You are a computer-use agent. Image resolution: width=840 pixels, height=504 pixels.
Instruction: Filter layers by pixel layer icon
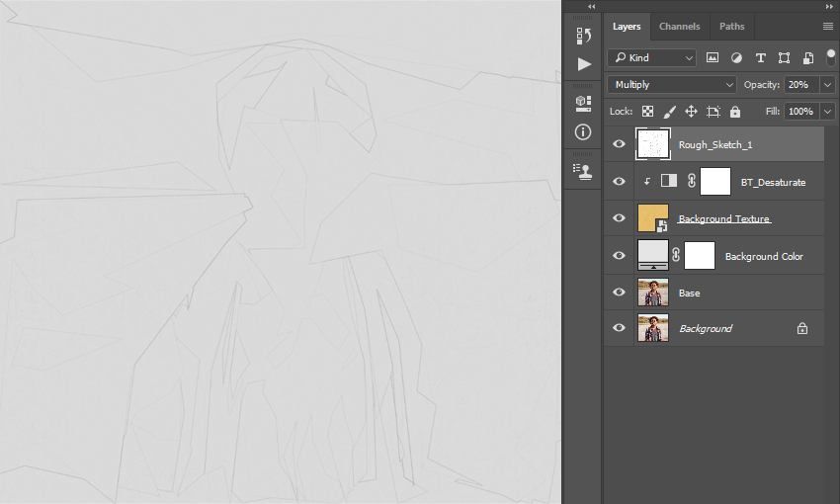(x=712, y=58)
